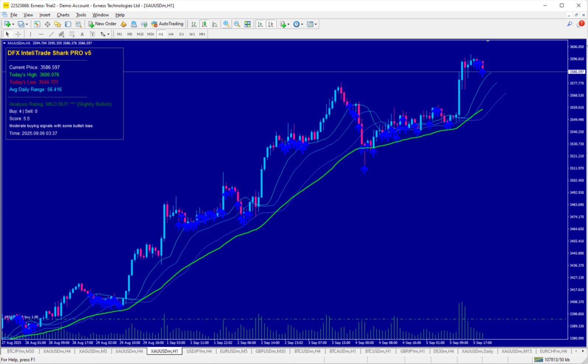Toggle chart shift
Image resolution: width=588 pixels, height=364 pixels.
(x=271, y=24)
